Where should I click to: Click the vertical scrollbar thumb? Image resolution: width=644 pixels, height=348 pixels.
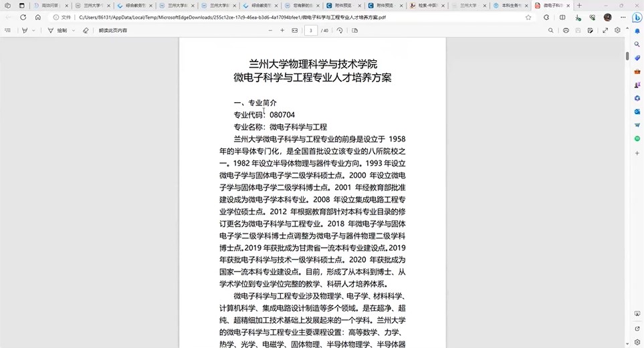pos(627,55)
